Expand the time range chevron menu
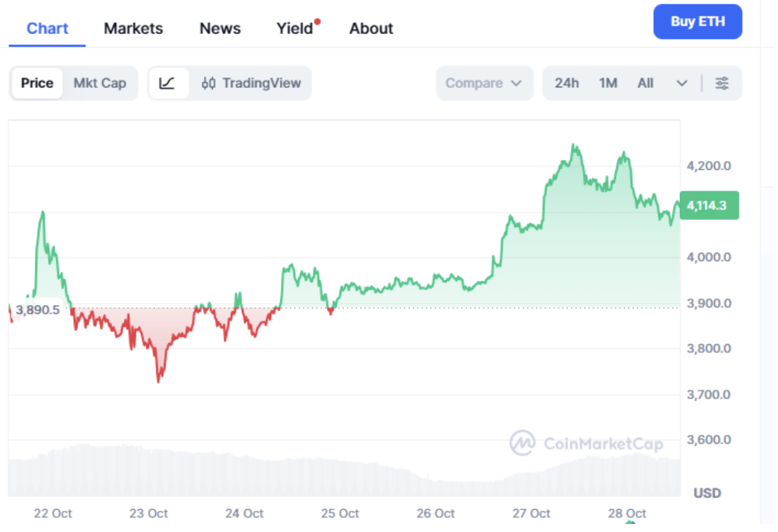Image resolution: width=778 pixels, height=532 pixels. (682, 83)
